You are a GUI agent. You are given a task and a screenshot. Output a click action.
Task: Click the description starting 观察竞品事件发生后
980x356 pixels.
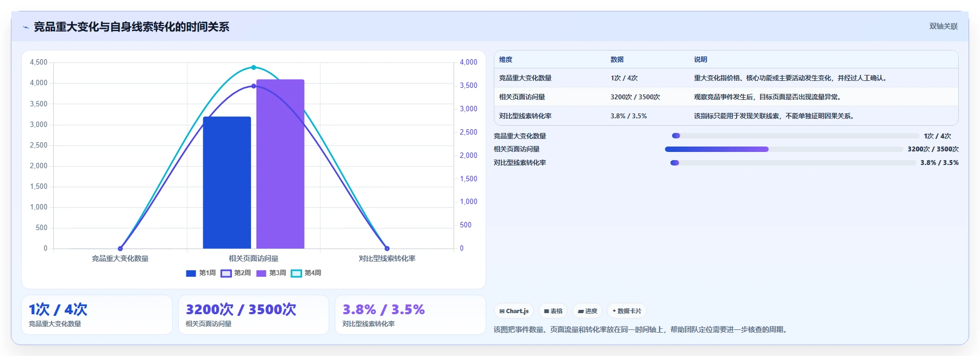(769, 97)
